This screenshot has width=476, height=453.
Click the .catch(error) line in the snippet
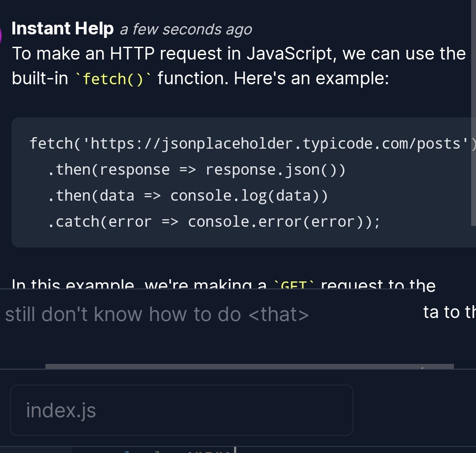pyautogui.click(x=214, y=221)
